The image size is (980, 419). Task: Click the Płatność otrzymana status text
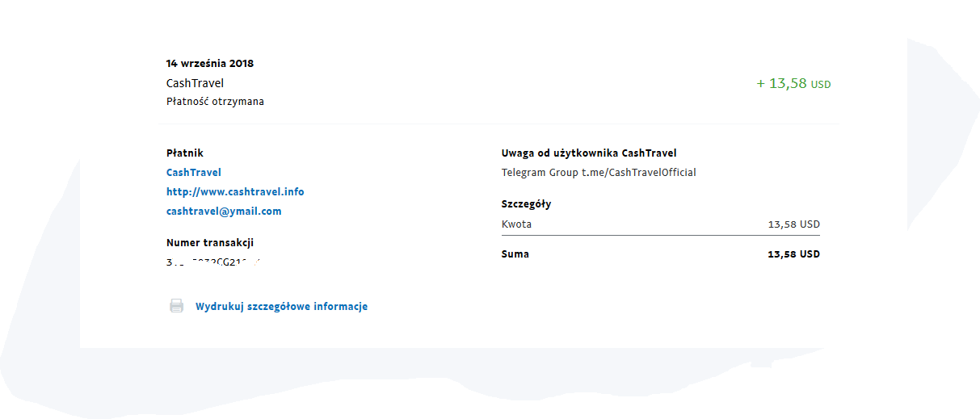[215, 102]
